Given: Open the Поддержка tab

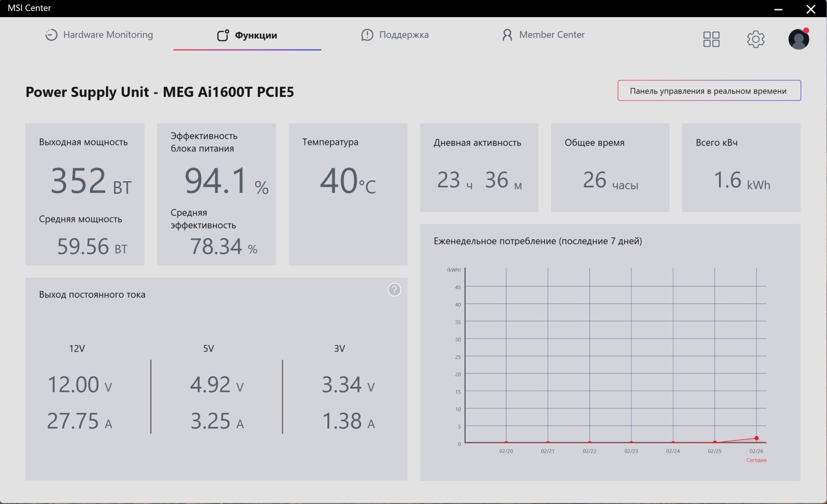Looking at the screenshot, I should click(395, 35).
